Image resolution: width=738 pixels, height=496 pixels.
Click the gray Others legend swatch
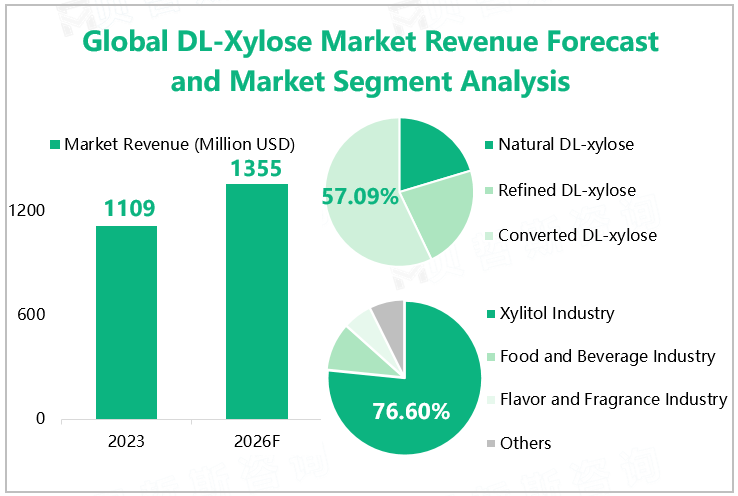tap(488, 443)
